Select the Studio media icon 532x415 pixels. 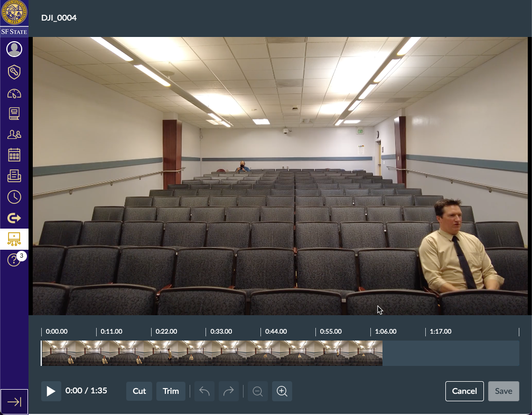pos(14,239)
